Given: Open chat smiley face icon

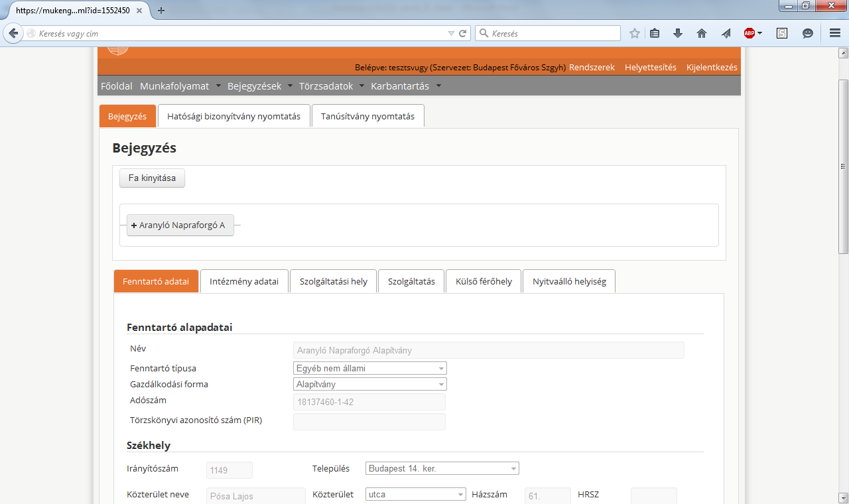Looking at the screenshot, I should pyautogui.click(x=808, y=33).
